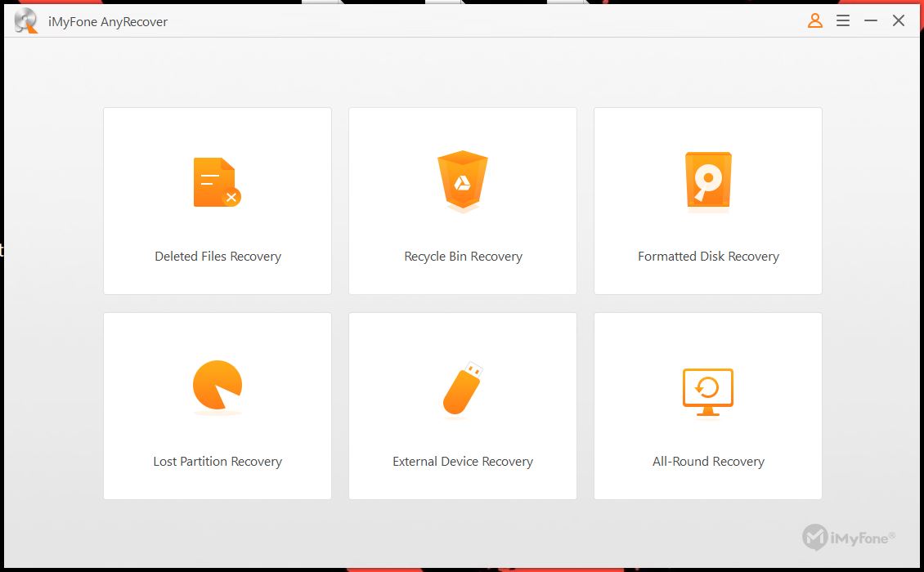The height and width of the screenshot is (572, 924).
Task: Click the External Device Recovery USB icon
Action: tap(463, 387)
